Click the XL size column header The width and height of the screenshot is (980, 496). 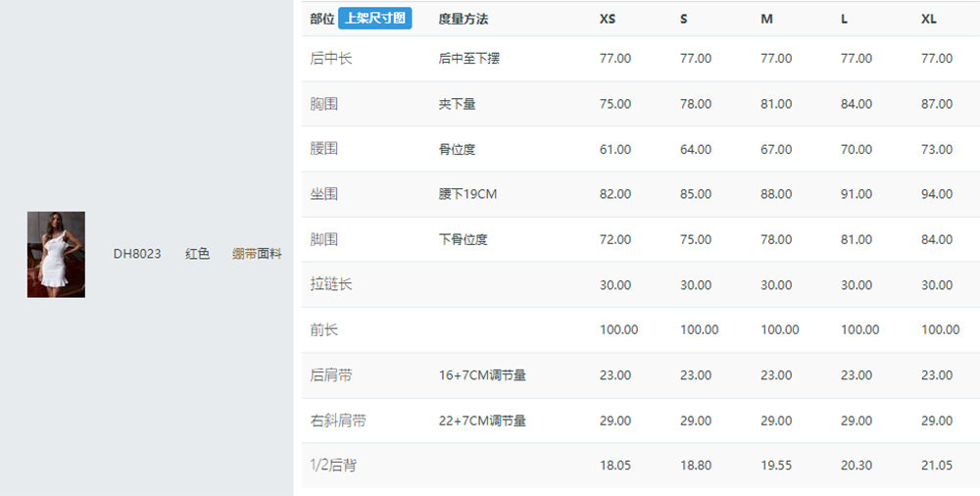tap(929, 19)
